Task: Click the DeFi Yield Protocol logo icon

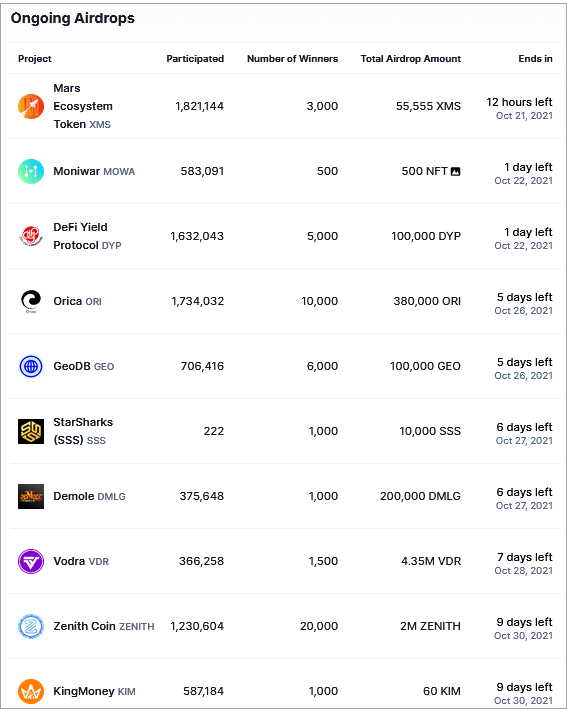Action: pos(31,236)
